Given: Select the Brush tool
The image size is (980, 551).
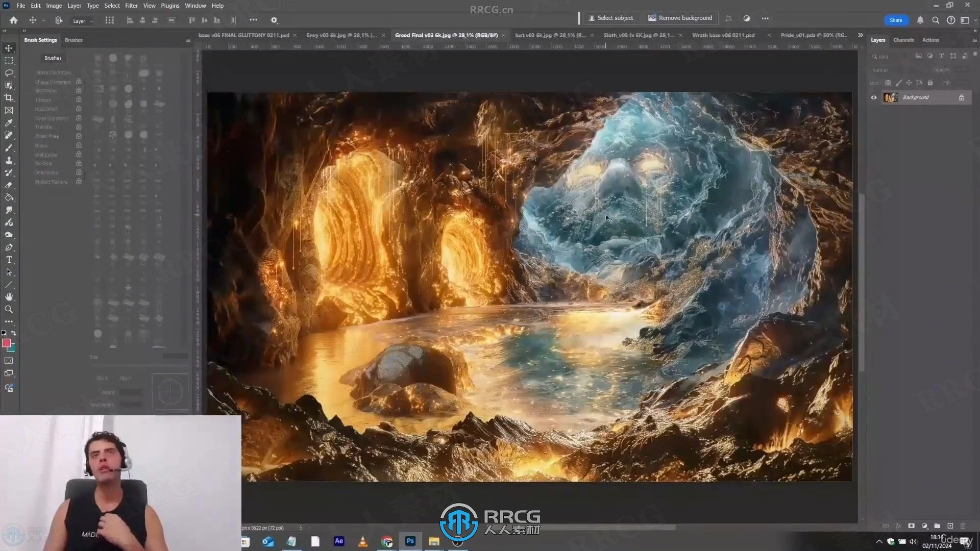Looking at the screenshot, I should tap(9, 147).
